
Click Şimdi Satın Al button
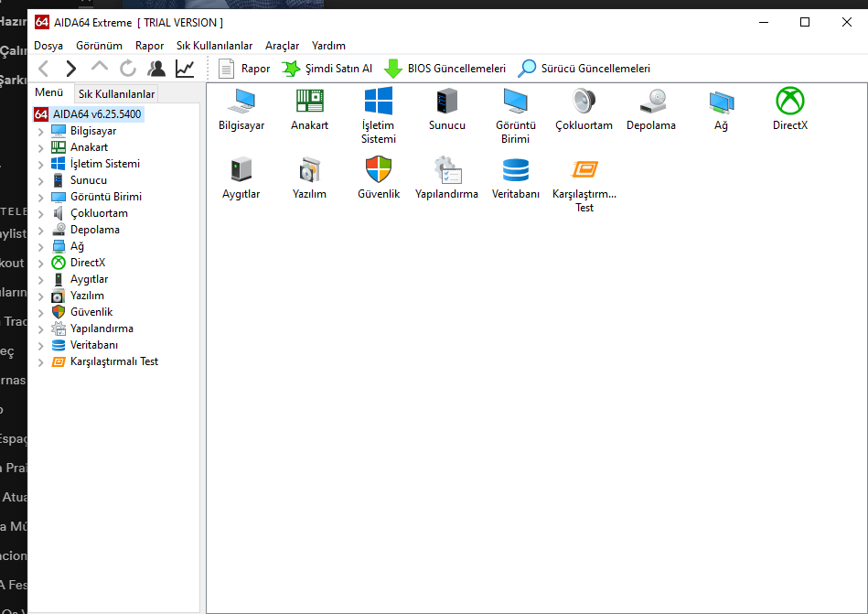(x=327, y=69)
